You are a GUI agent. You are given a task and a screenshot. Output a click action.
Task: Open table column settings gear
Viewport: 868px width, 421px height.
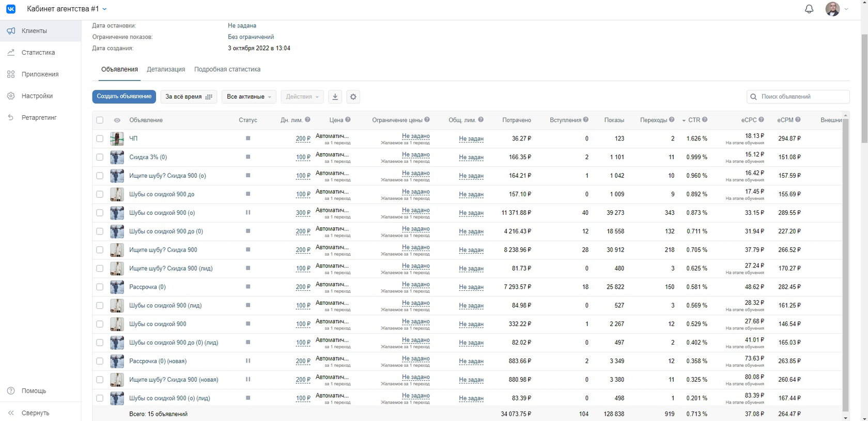pyautogui.click(x=353, y=97)
